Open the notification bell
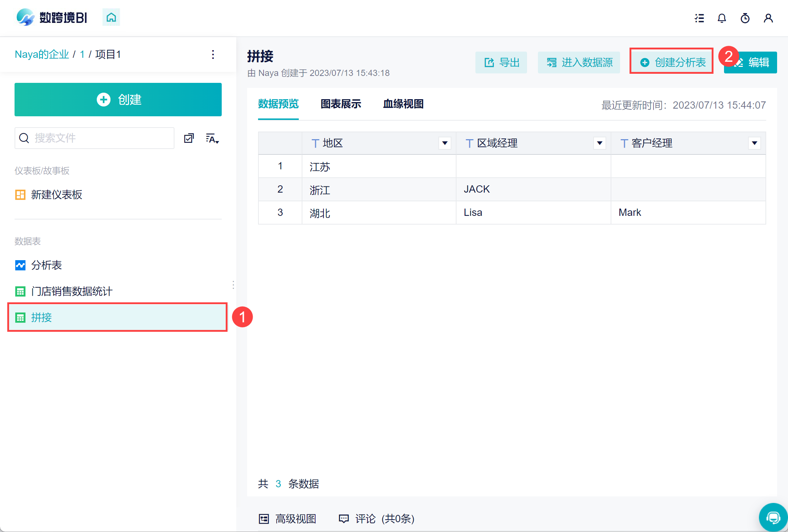This screenshot has width=788, height=532. [x=722, y=18]
